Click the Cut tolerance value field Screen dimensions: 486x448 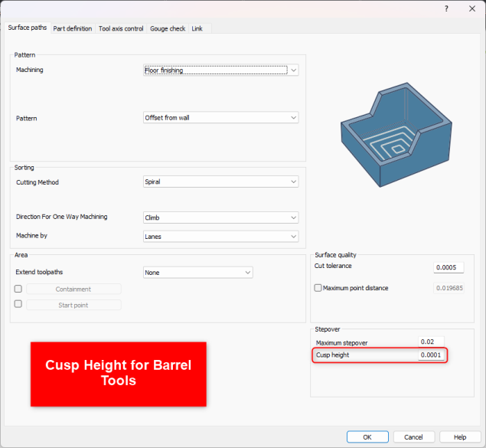448,267
